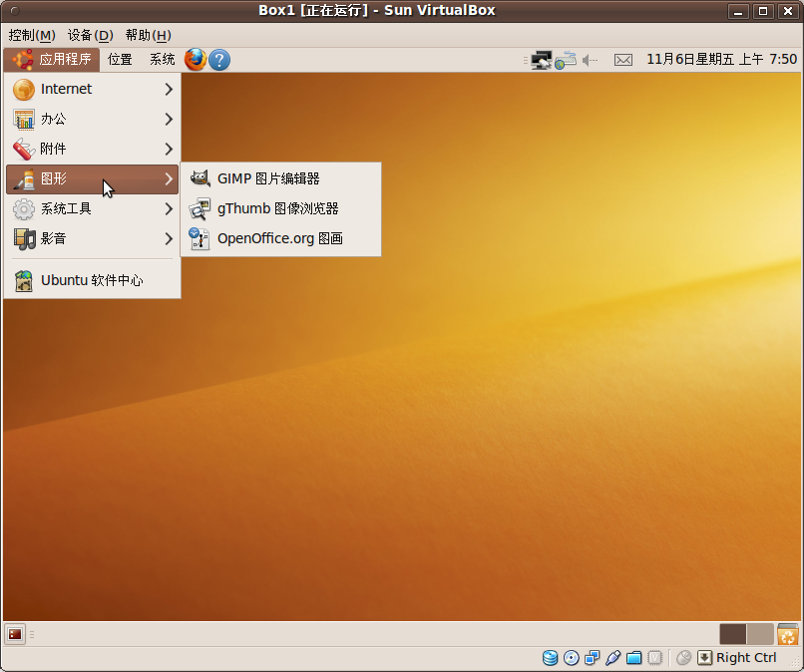
Task: Open the 位置 places menu
Action: coord(120,60)
